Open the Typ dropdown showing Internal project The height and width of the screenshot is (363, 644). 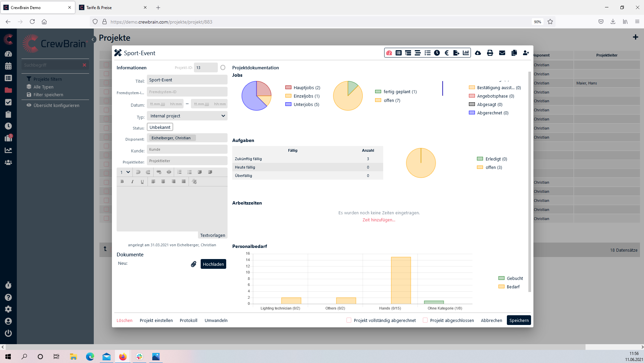tap(187, 116)
